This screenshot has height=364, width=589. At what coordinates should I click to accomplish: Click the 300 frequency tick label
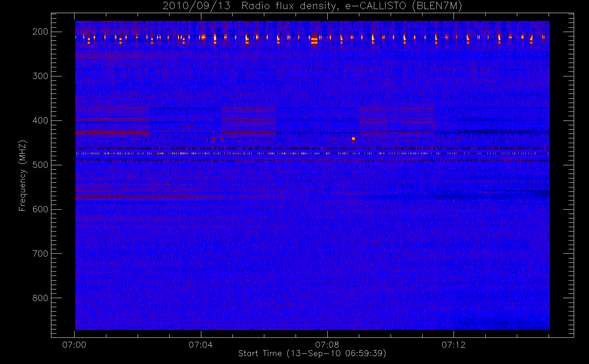40,76
